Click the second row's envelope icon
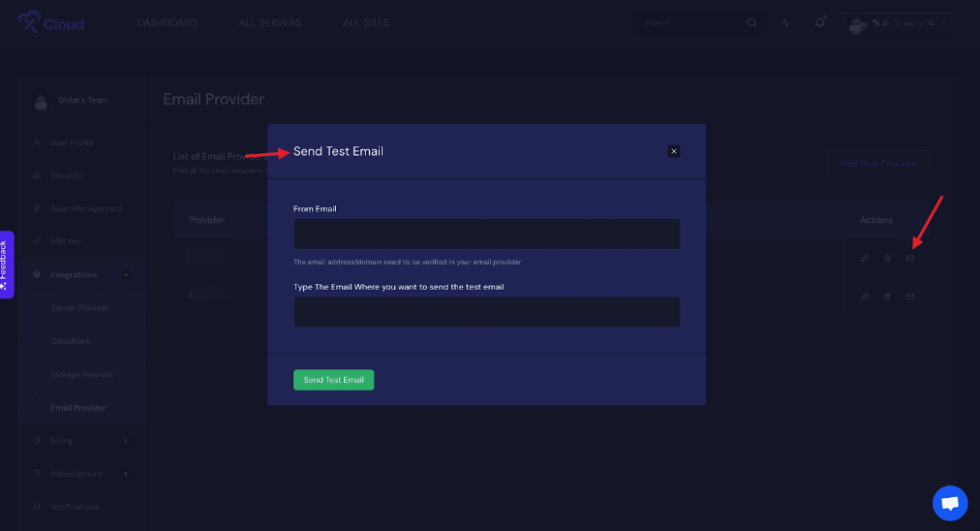 point(910,297)
